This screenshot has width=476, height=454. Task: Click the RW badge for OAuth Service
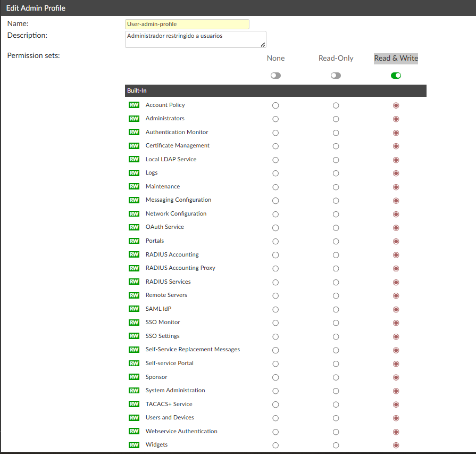134,227
